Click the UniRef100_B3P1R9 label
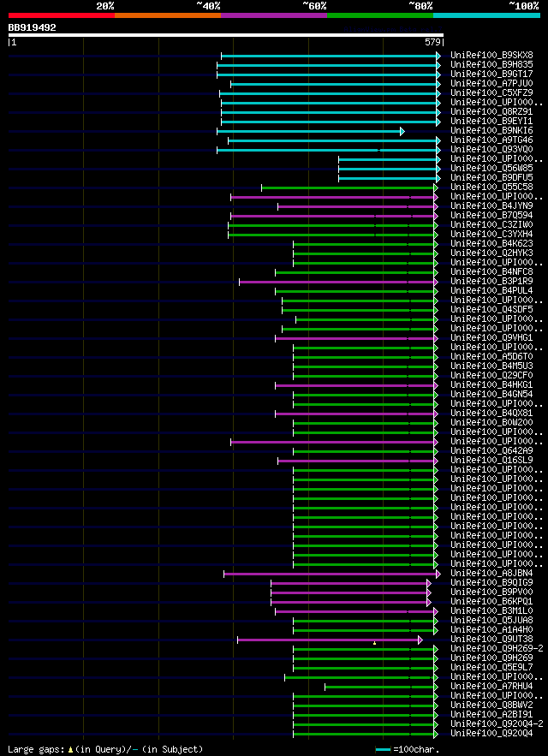Image resolution: width=548 pixels, height=756 pixels. tap(491, 281)
